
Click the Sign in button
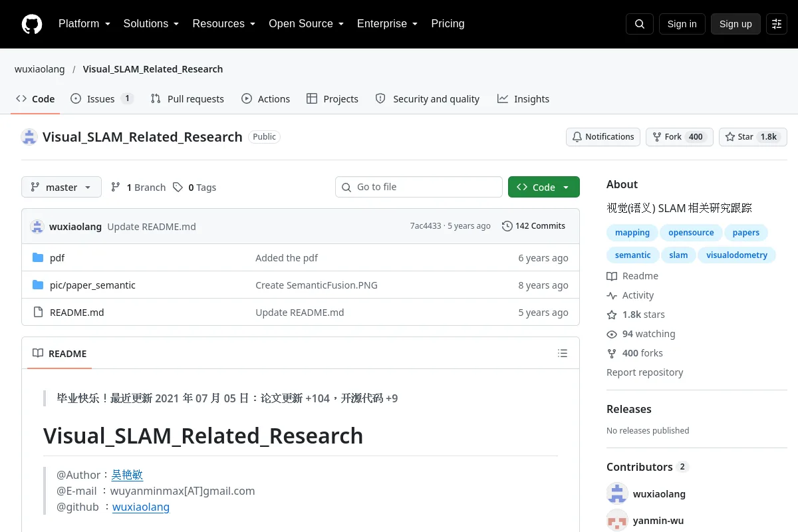[682, 24]
